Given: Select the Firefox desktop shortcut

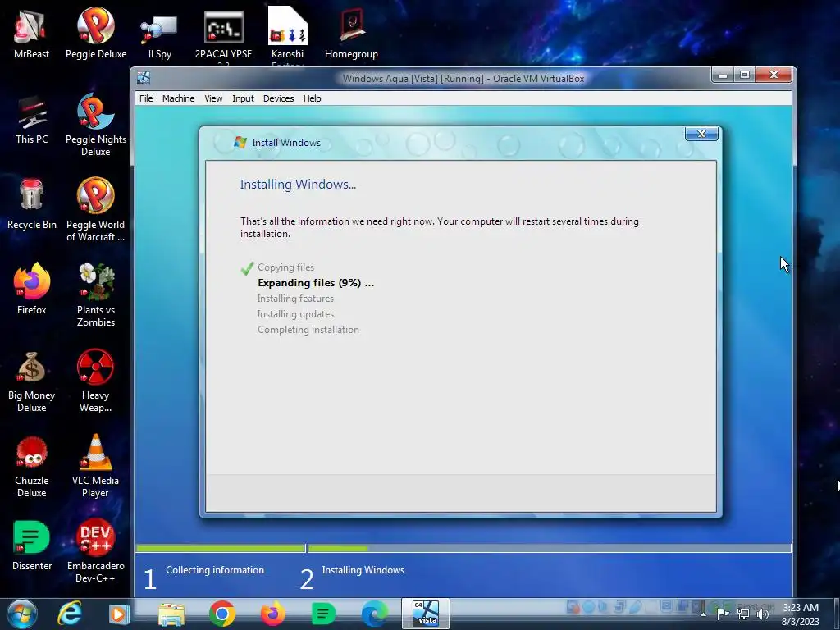Looking at the screenshot, I should click(x=31, y=290).
